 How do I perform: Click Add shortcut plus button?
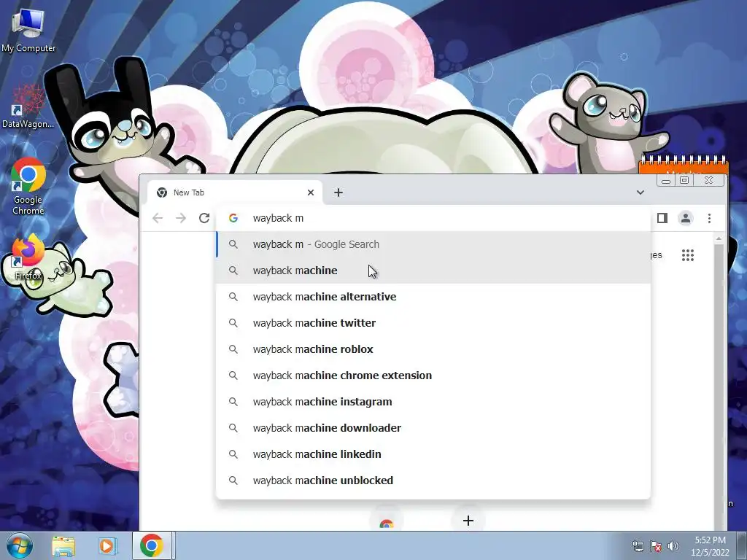pyautogui.click(x=468, y=521)
